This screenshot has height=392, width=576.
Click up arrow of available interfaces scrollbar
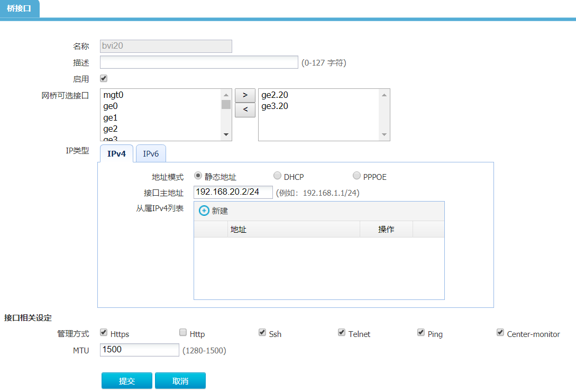[x=226, y=95]
